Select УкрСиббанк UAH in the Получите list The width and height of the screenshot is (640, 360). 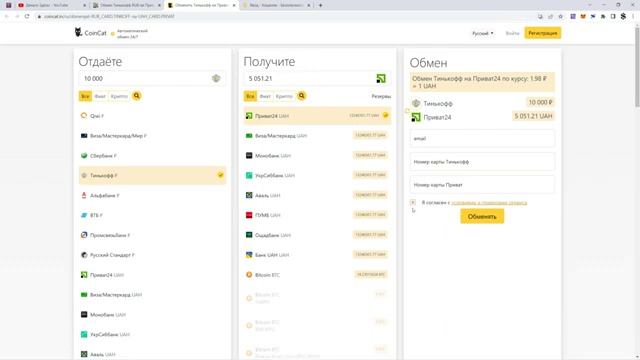point(317,176)
